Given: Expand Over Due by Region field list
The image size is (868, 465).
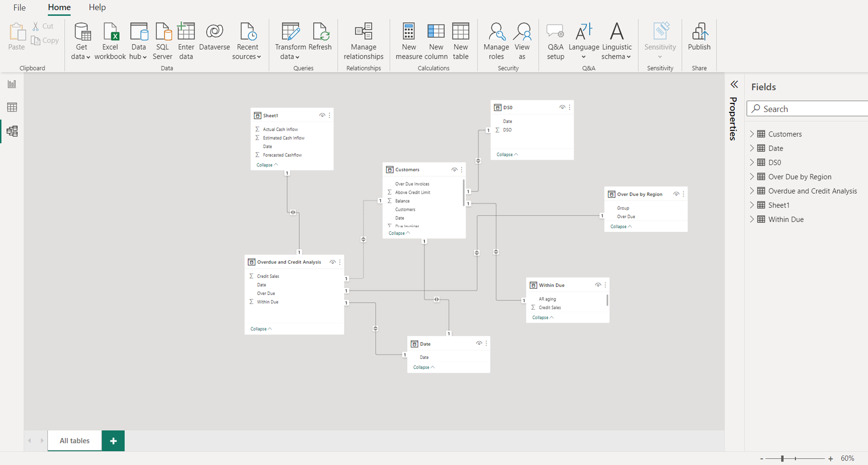Looking at the screenshot, I should click(752, 176).
